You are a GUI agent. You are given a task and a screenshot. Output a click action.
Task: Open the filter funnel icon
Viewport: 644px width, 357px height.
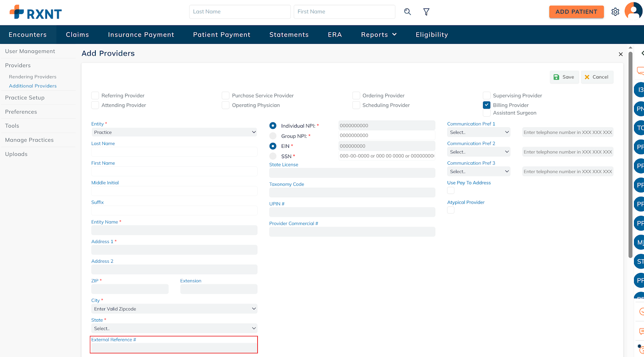(x=426, y=12)
